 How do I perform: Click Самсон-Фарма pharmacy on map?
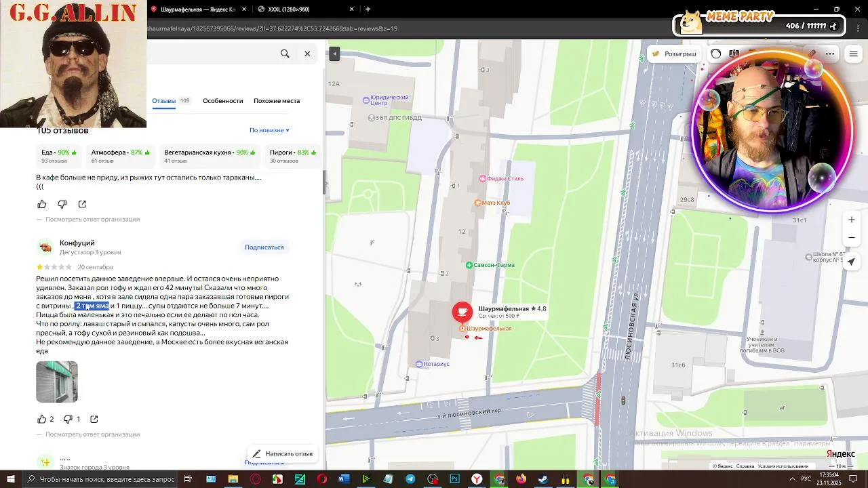[x=490, y=265]
